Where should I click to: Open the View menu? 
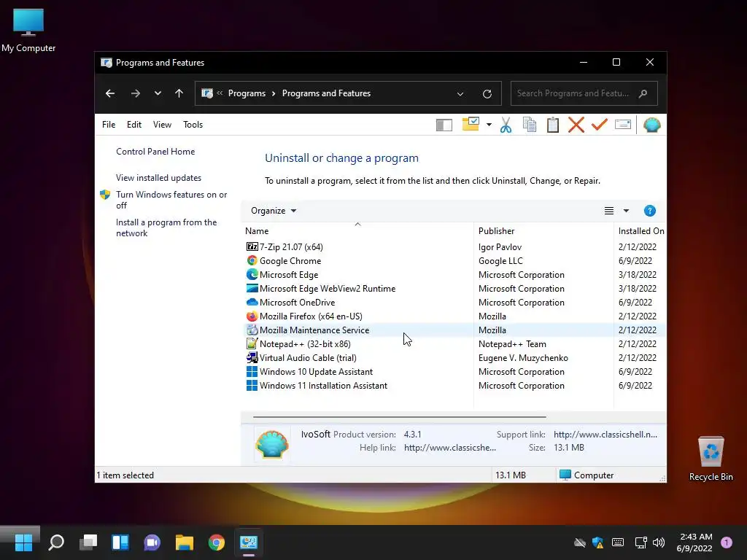tap(162, 125)
